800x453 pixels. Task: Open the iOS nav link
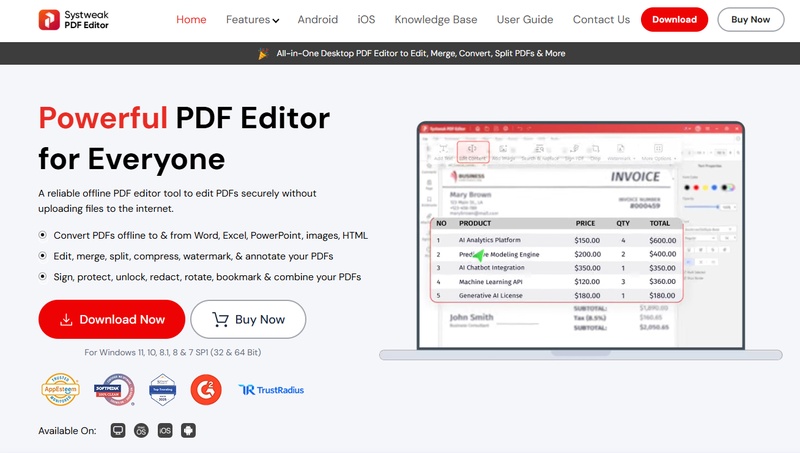tap(366, 19)
